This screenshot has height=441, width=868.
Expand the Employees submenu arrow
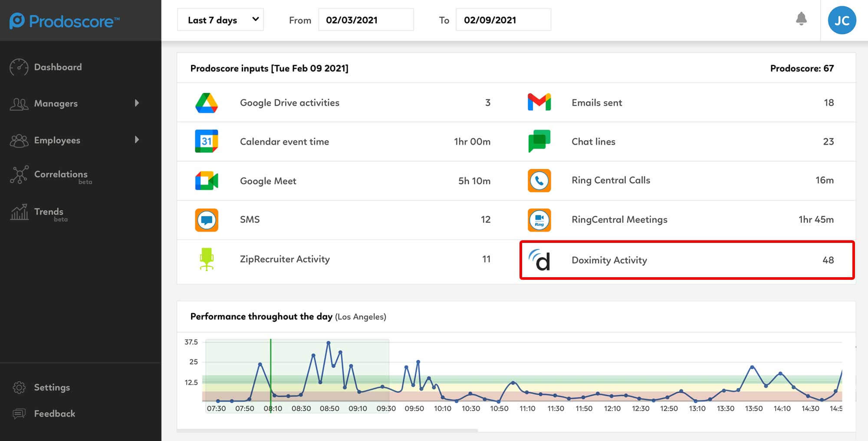click(137, 139)
